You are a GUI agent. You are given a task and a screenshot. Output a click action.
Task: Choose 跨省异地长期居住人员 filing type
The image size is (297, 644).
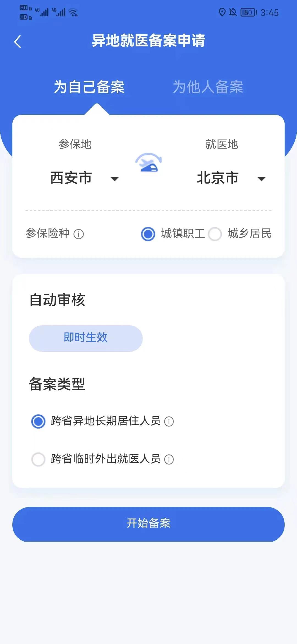coord(38,421)
